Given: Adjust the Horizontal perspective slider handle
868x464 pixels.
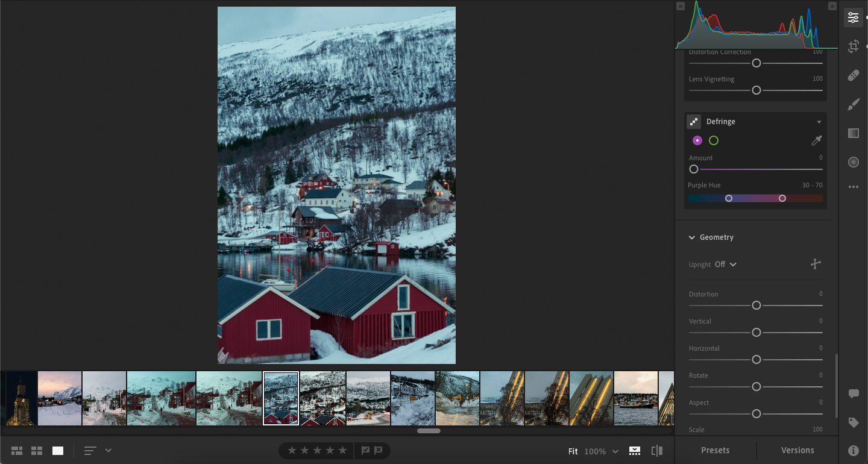Looking at the screenshot, I should coord(756,360).
